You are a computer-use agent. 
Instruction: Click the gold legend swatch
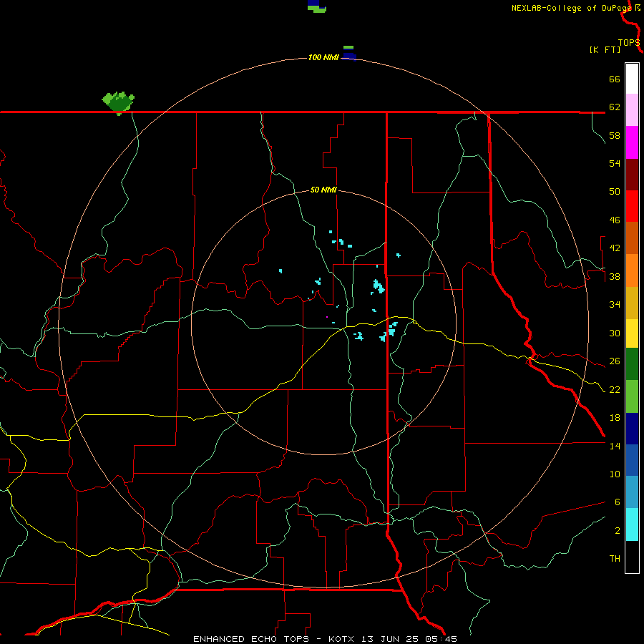pos(632,302)
